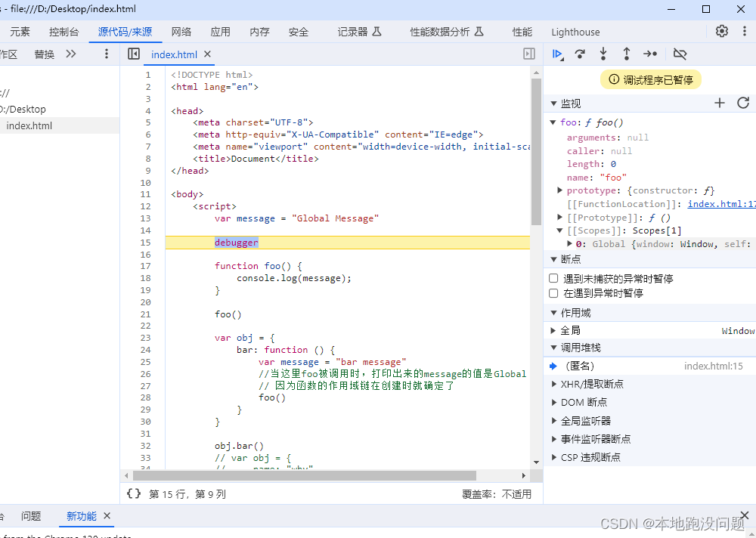
Task: Collapse the foo watch expression
Action: tap(553, 122)
